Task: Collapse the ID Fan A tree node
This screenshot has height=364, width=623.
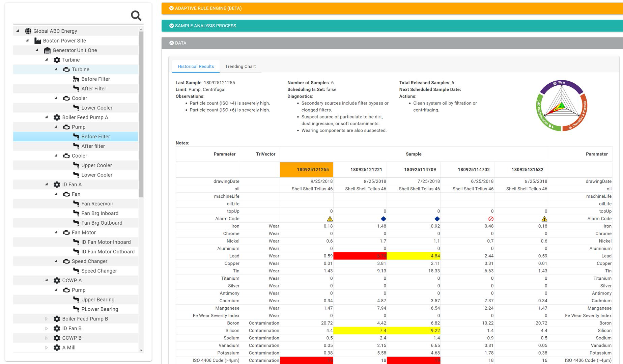Action: pyautogui.click(x=47, y=185)
